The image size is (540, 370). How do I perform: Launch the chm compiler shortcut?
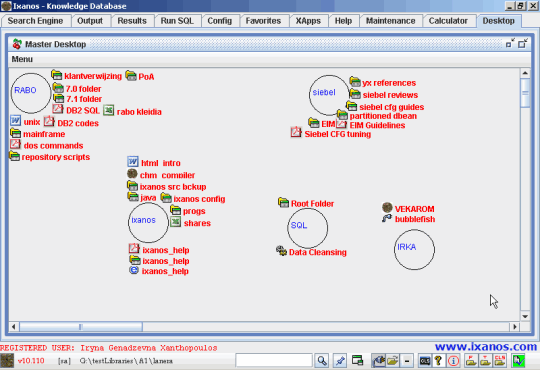(x=161, y=175)
